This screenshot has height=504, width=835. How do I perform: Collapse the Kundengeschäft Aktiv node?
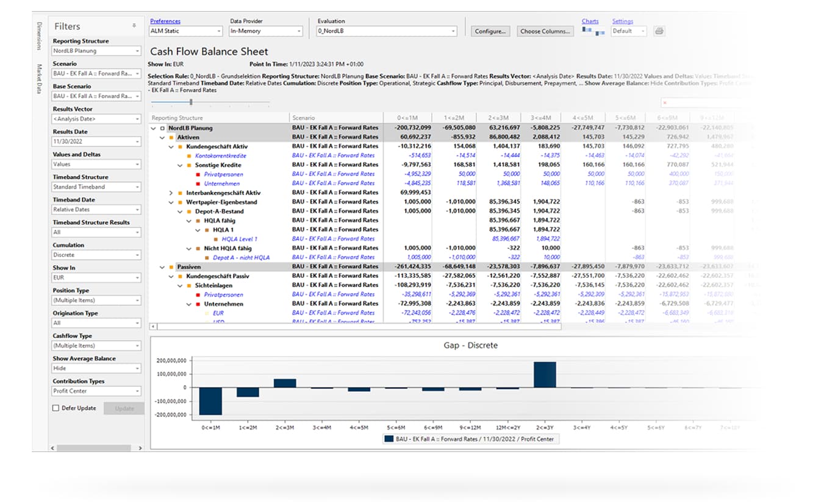pos(171,147)
